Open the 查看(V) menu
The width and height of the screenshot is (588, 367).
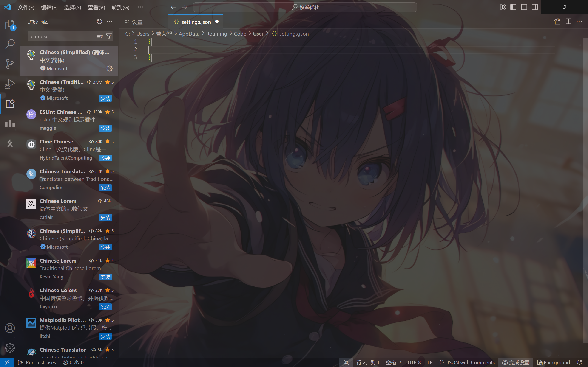click(x=96, y=7)
